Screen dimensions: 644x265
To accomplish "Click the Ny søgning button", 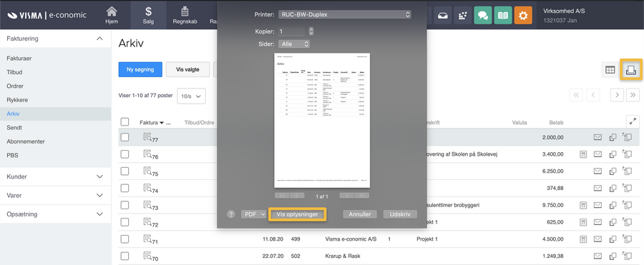I will (x=140, y=69).
